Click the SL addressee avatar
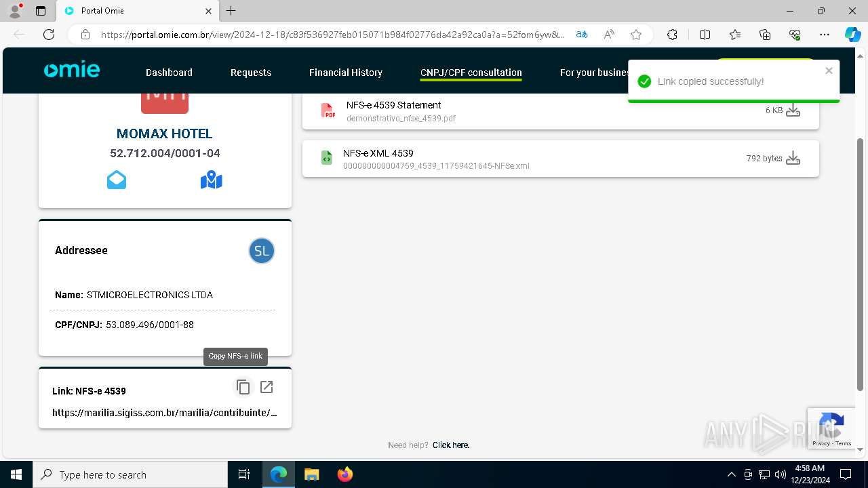868x488 pixels. coord(262,251)
